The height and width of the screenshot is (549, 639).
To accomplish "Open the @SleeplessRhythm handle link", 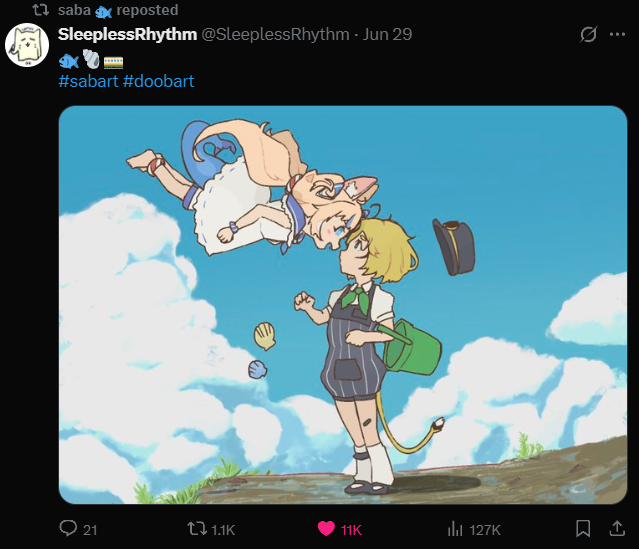I will tap(275, 35).
